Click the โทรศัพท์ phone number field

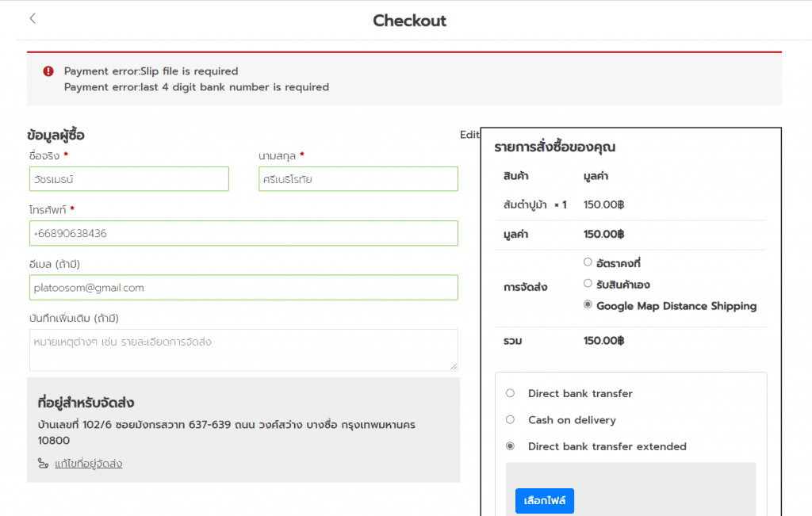point(243,233)
